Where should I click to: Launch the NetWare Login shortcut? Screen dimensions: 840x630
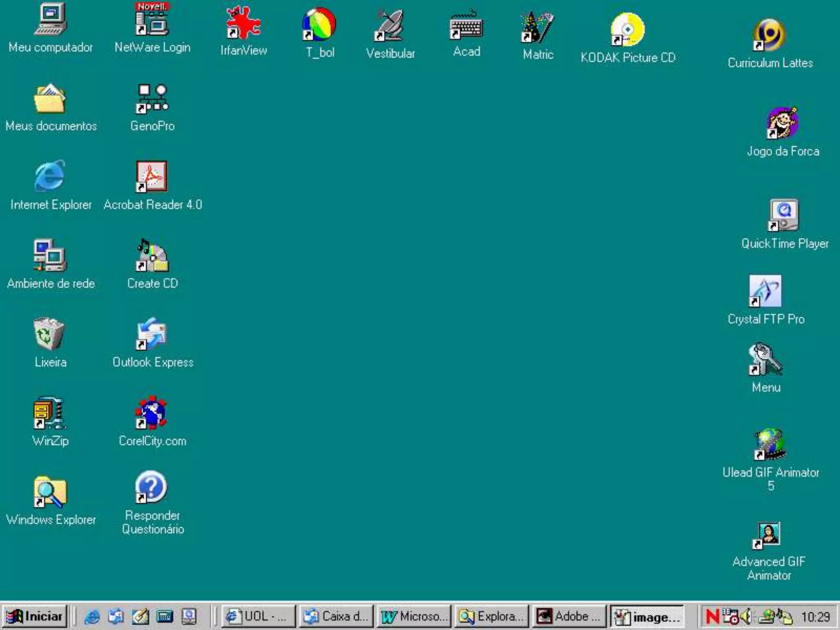152,21
